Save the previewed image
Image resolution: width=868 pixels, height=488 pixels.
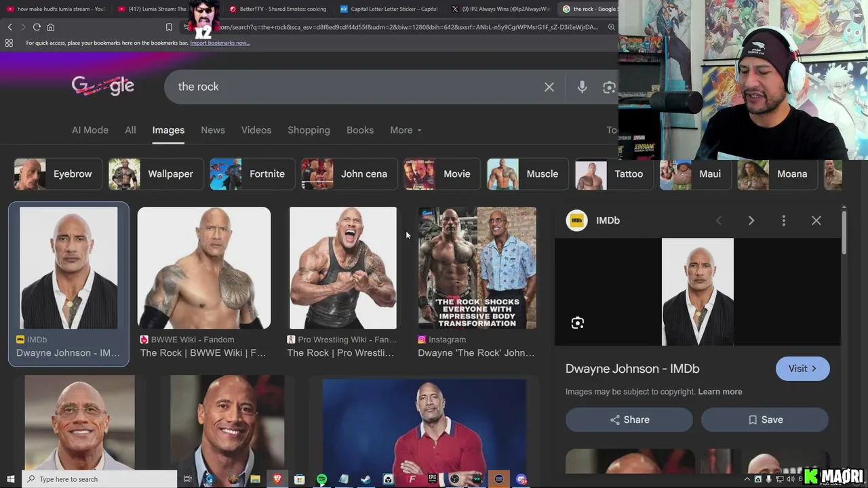[765, 420]
